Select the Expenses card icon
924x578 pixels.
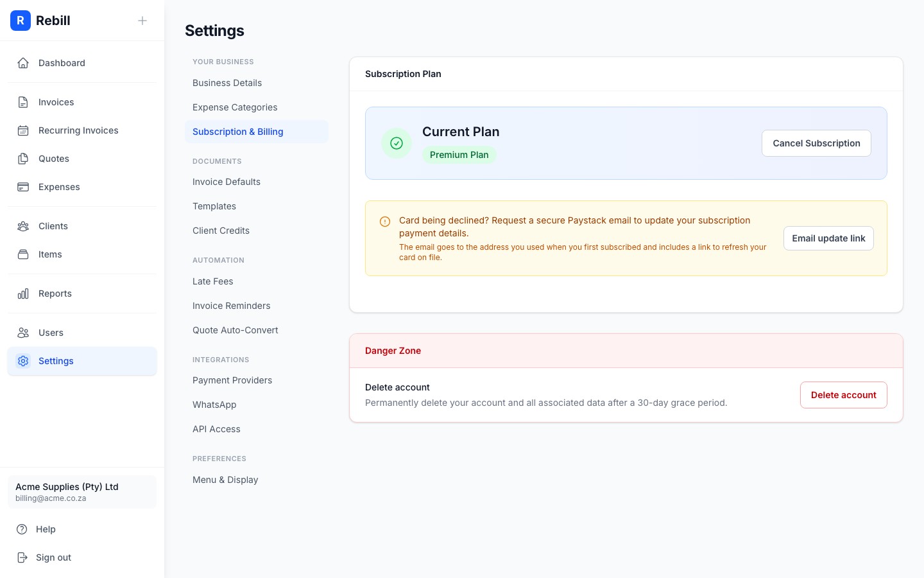click(23, 187)
